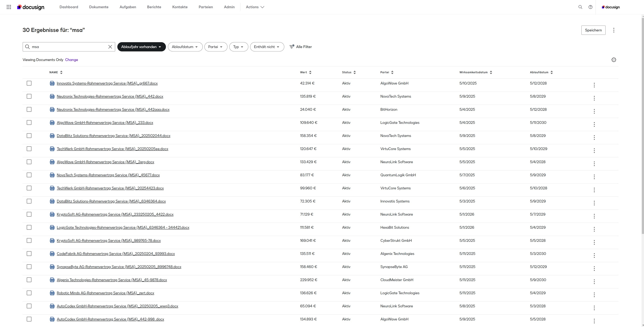Click the Docusign logo in header
644x327 pixels.
(x=31, y=7)
